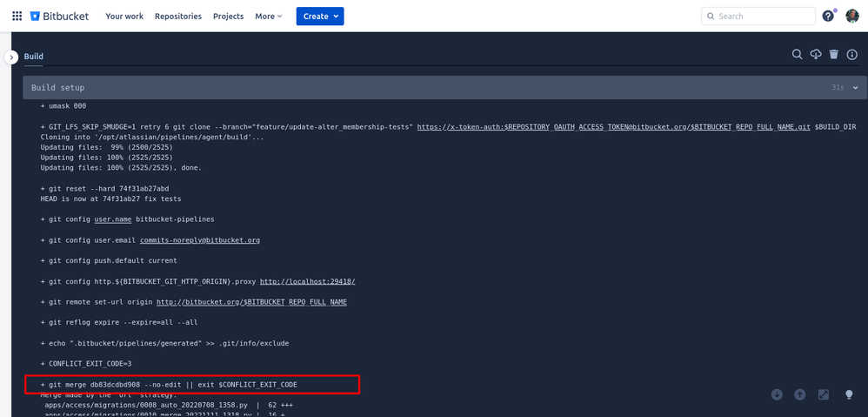Select '0008_auto_20220708_1358.py' migration file line
Viewport: 868px width, 417px height.
point(167,405)
